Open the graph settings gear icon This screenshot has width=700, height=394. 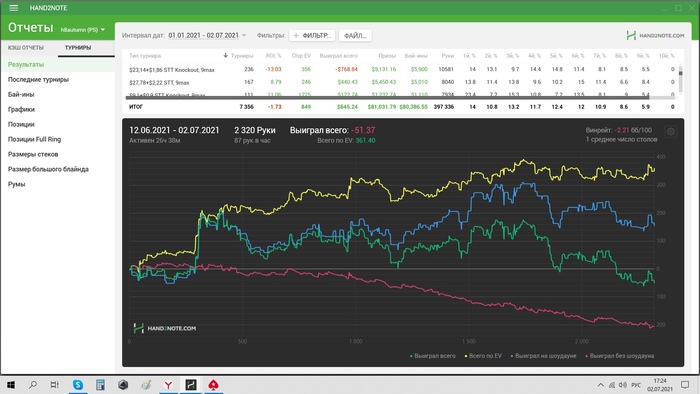(671, 132)
